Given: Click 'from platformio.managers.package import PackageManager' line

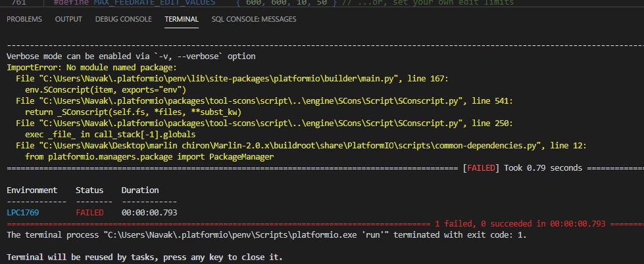Looking at the screenshot, I should [149, 157].
